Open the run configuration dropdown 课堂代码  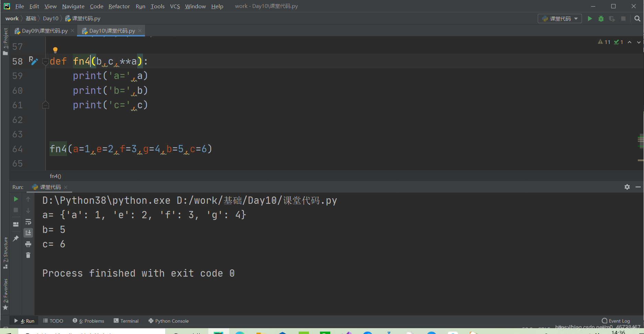coord(560,19)
